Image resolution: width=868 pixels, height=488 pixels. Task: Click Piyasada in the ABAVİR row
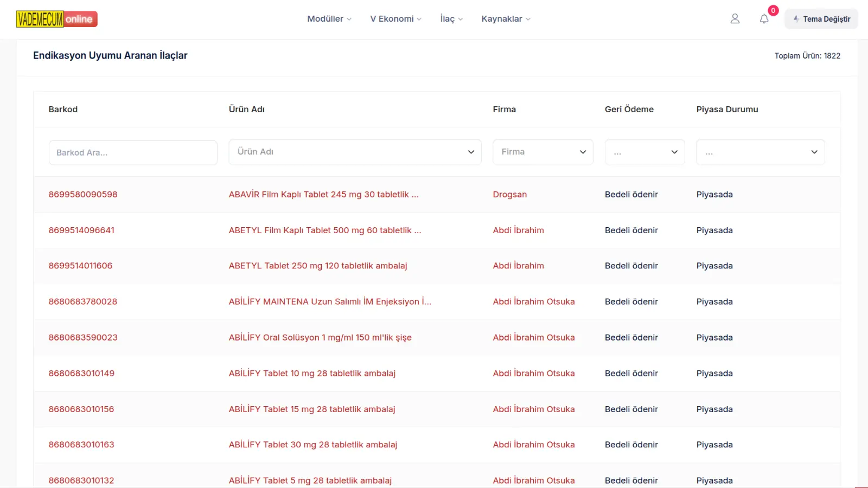(x=714, y=195)
